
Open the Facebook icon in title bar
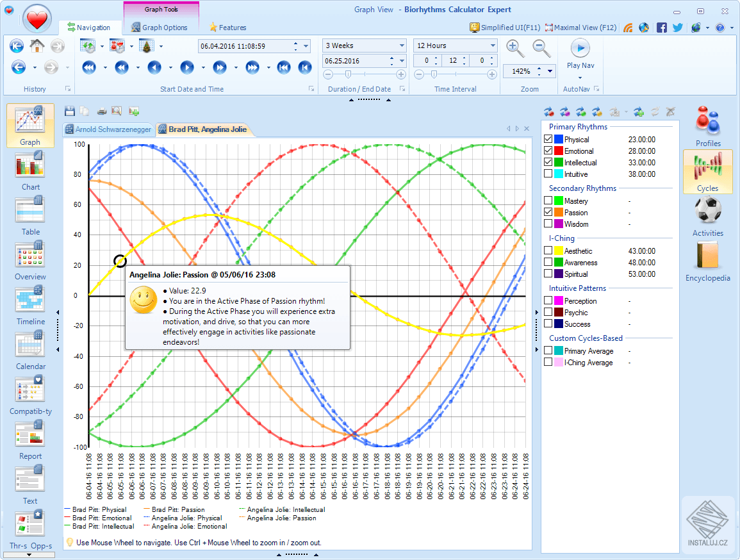click(662, 28)
